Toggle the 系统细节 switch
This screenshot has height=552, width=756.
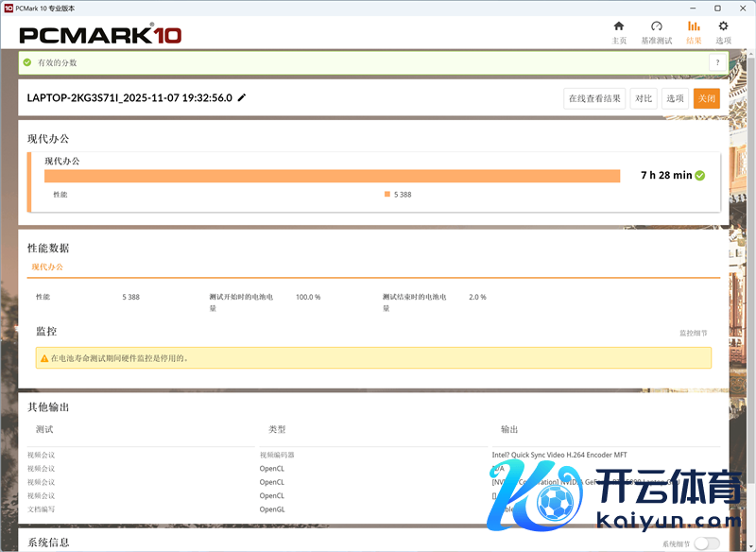[x=706, y=543]
